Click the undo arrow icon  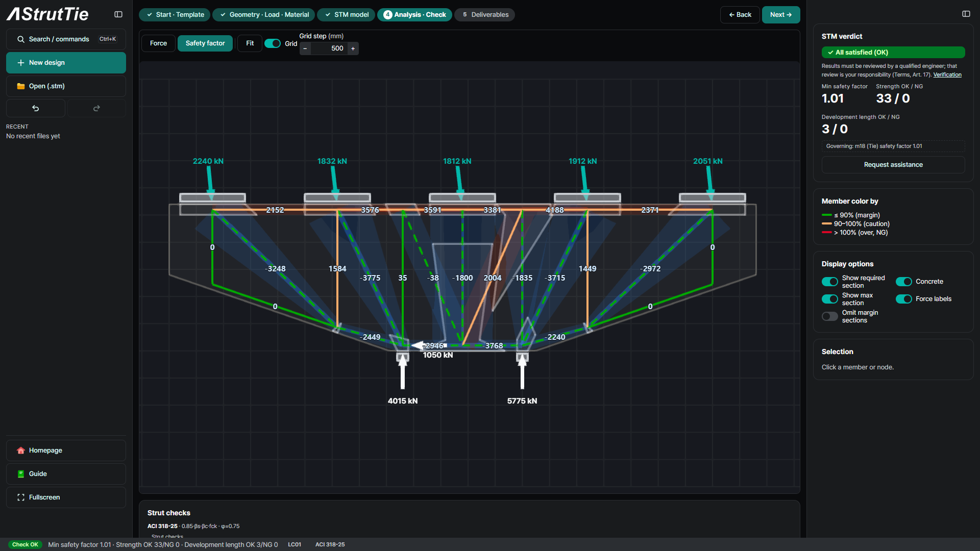(36, 108)
